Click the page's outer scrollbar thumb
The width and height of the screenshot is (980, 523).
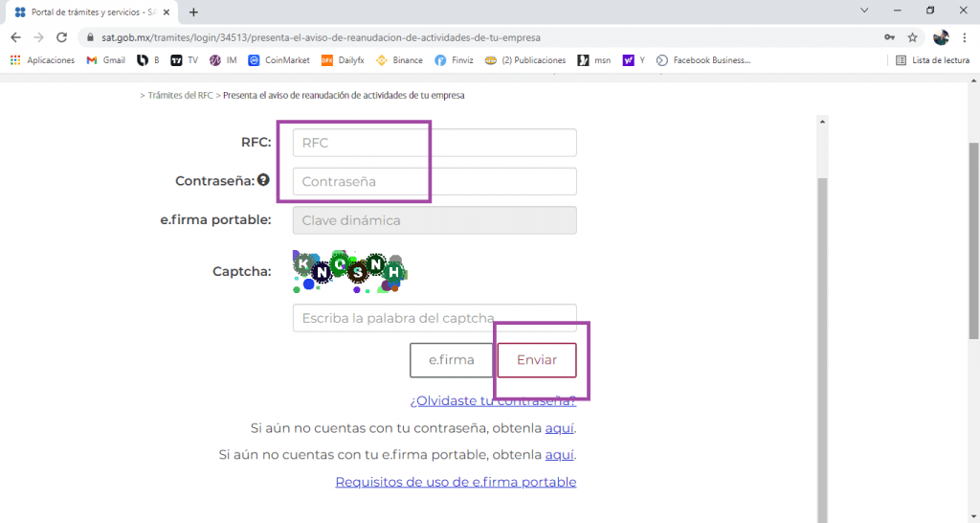click(x=973, y=240)
